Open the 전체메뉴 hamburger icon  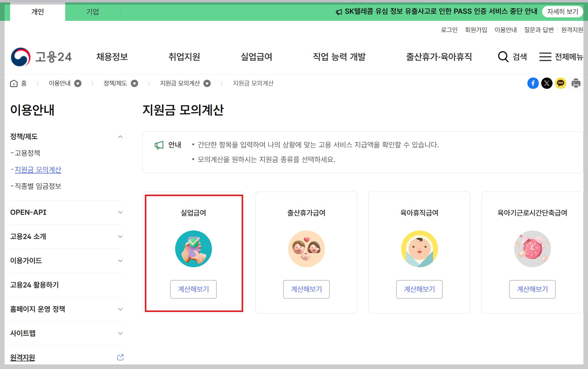click(545, 57)
